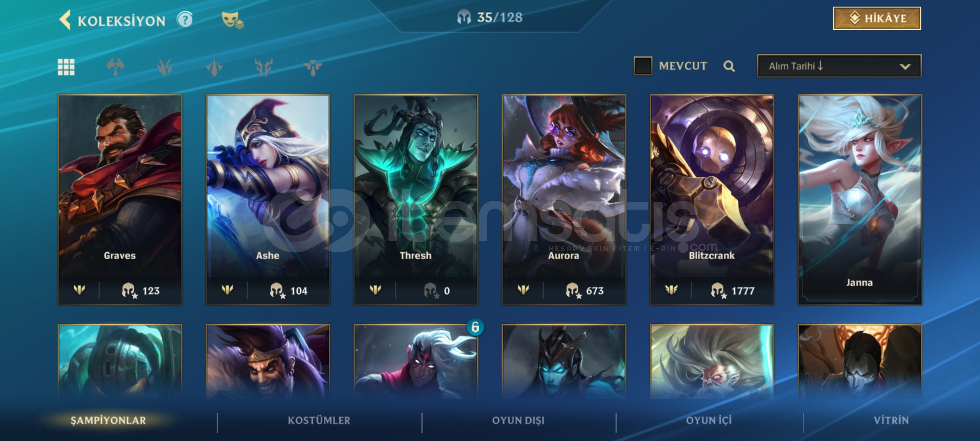Viewport: 980px width, 441px height.
Task: Filter champions by the second role icon
Action: tap(165, 67)
